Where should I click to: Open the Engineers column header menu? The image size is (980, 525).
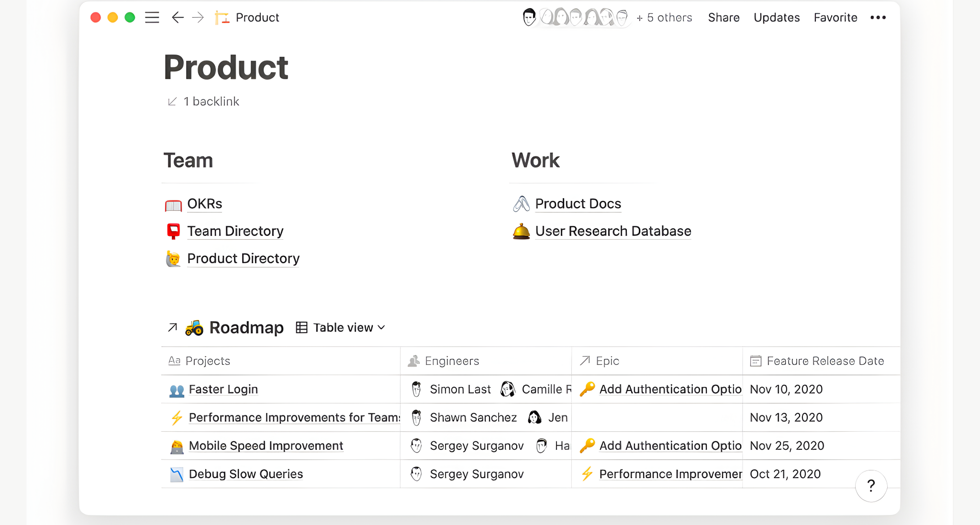(451, 361)
